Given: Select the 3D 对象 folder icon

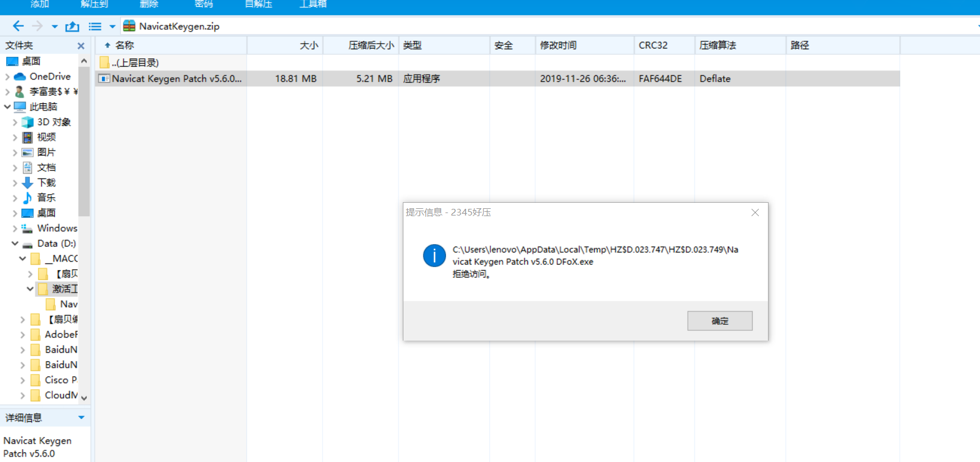Looking at the screenshot, I should point(27,122).
